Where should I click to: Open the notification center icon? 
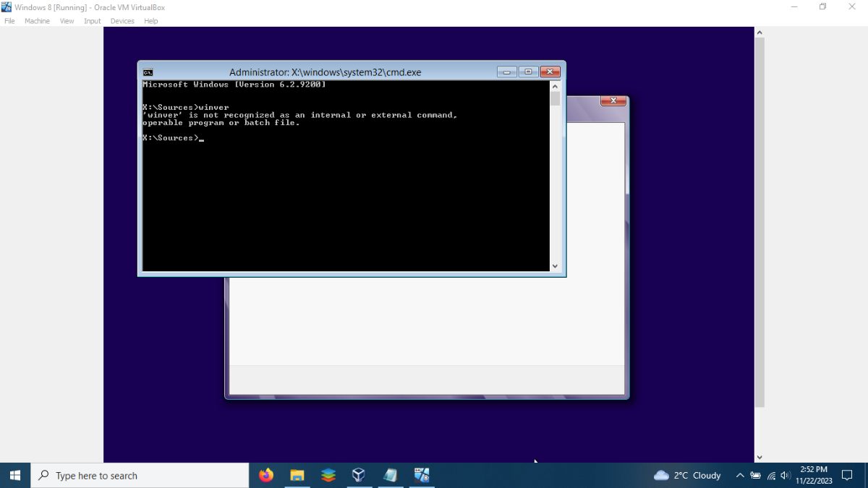coord(848,475)
